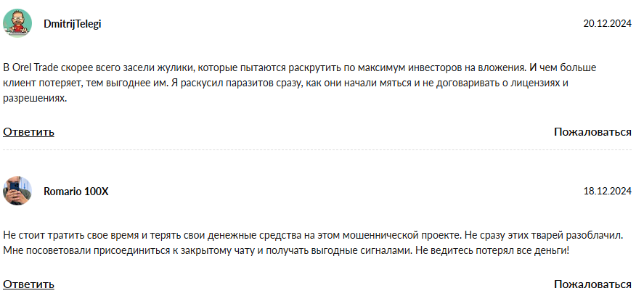The width and height of the screenshot is (644, 296).
Task: Click the word "разрешениях." ending first comment
Action: pos(35,99)
